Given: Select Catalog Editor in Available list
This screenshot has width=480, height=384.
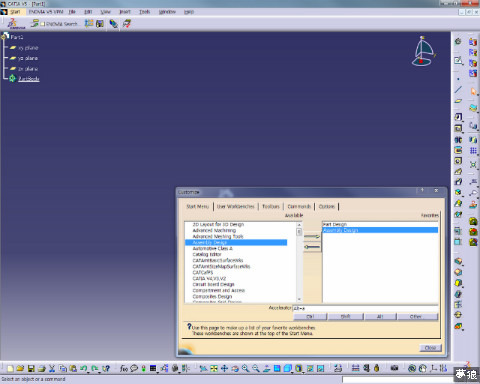Looking at the screenshot, I should pos(207,254).
